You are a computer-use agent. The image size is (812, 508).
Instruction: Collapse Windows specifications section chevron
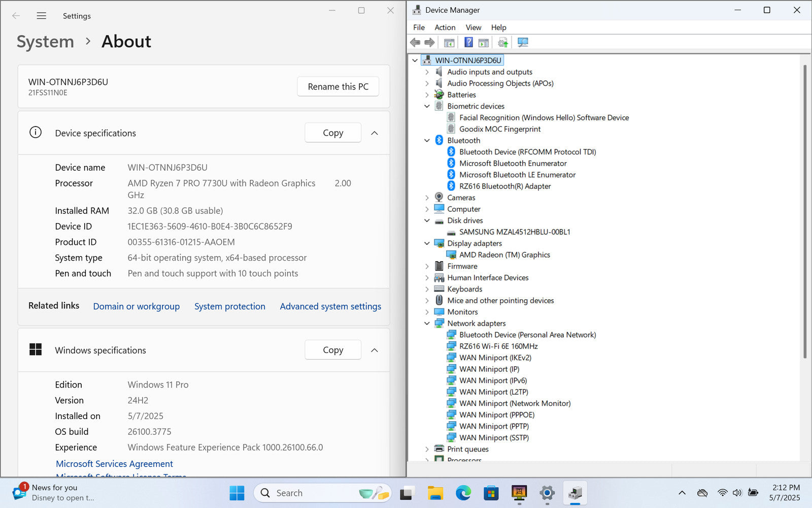(x=375, y=350)
